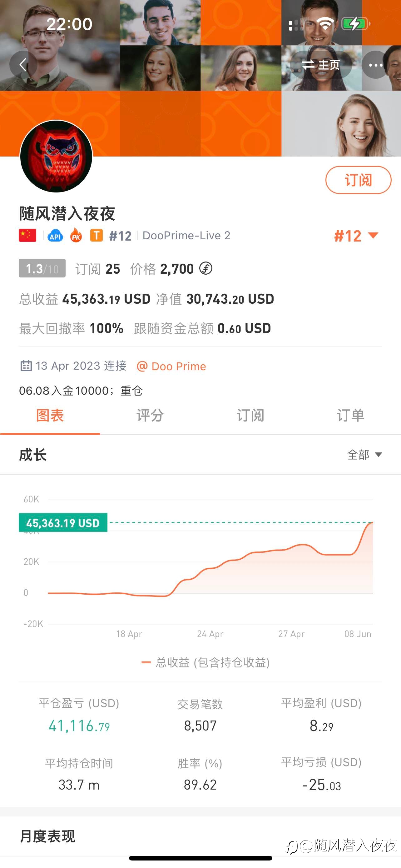Tap the 订阅 subscribe button
Screen dimensions: 401x868
tap(358, 180)
